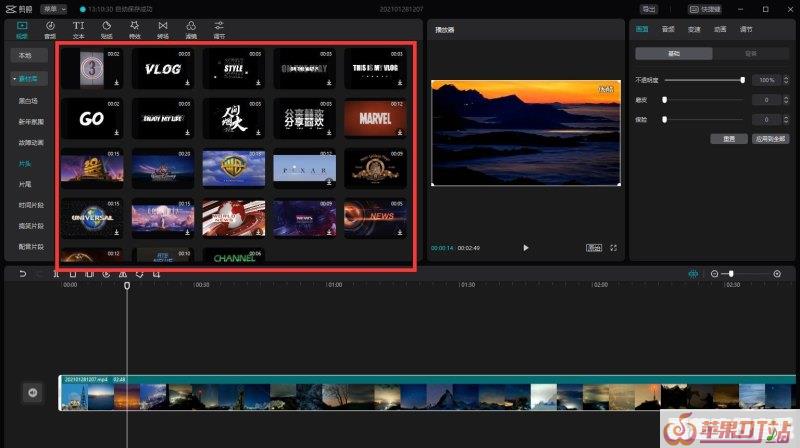The width and height of the screenshot is (800, 448).
Task: Switch to the 动画 animation tab
Action: (720, 30)
